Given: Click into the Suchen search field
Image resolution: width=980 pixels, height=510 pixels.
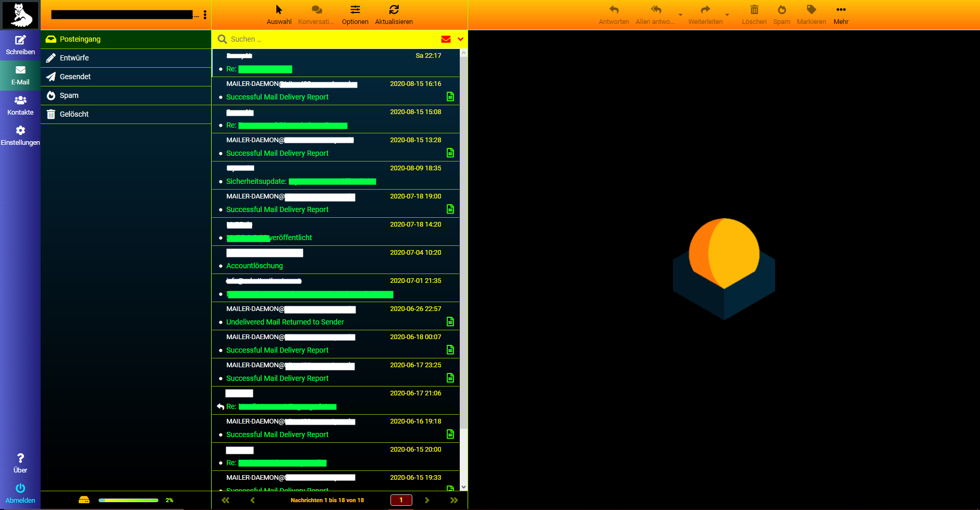Looking at the screenshot, I should coord(334,39).
